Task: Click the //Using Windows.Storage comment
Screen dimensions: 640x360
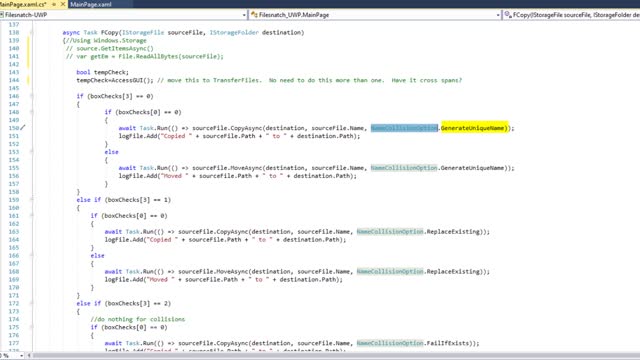Action: coord(106,40)
